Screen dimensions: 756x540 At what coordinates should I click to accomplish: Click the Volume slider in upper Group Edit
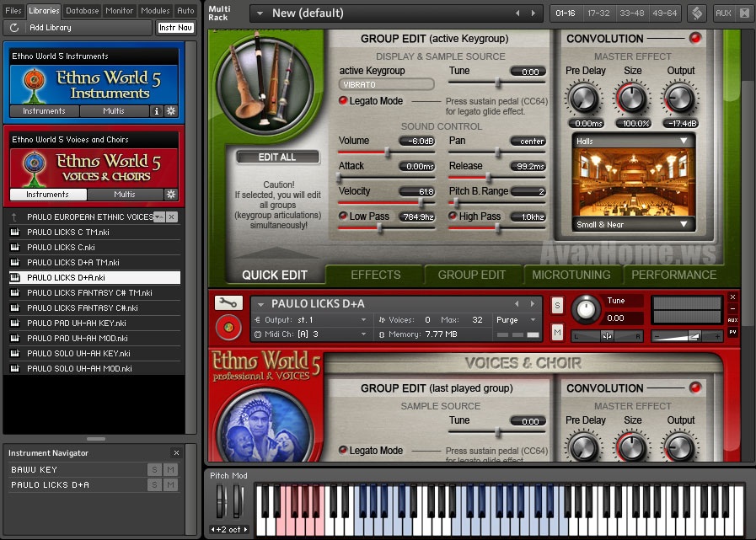[387, 152]
